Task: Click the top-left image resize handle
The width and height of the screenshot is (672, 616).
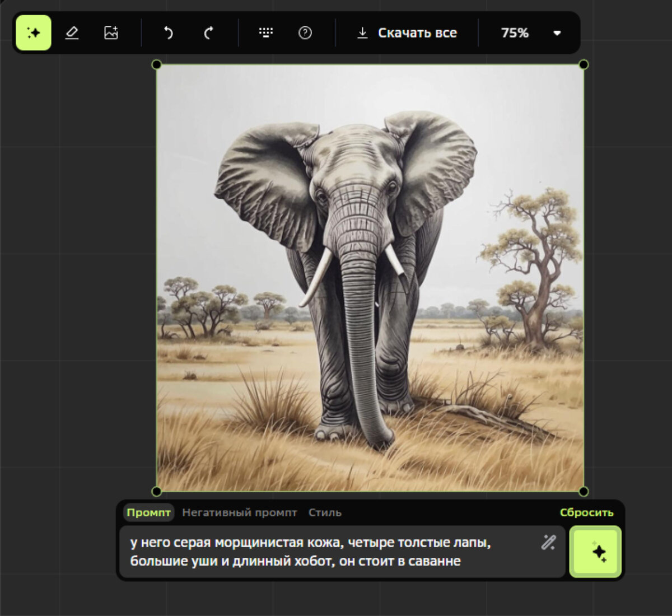Action: (157, 65)
